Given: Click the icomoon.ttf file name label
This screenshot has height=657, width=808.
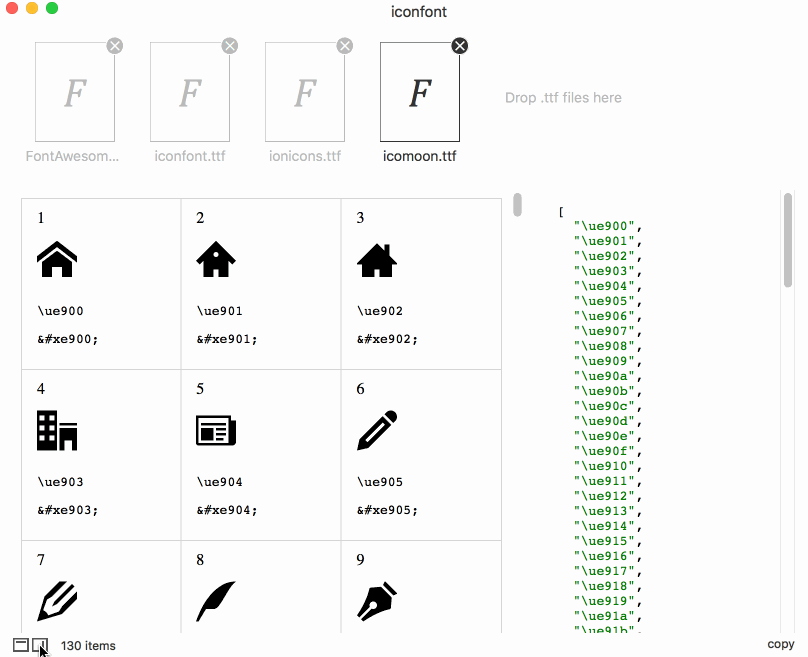Looking at the screenshot, I should point(419,156).
